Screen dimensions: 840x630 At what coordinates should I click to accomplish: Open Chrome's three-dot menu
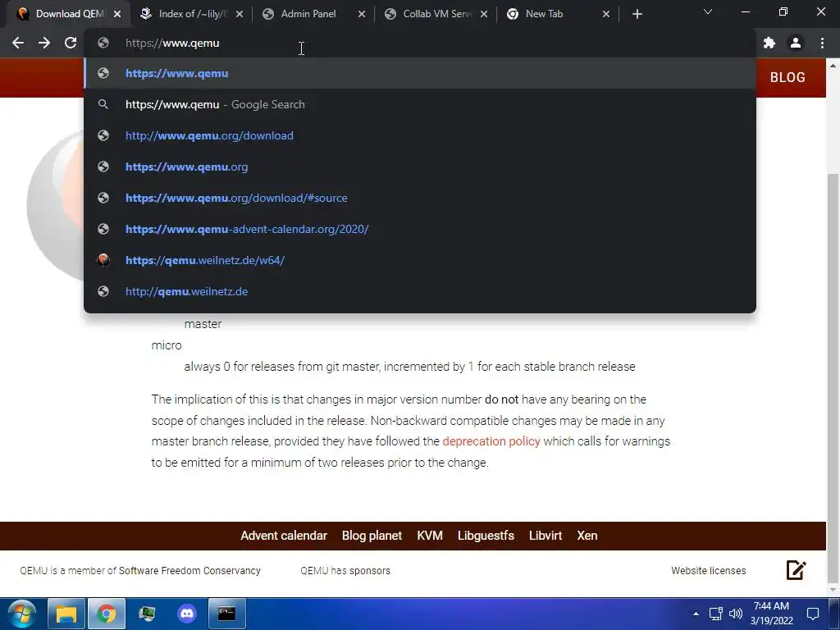pyautogui.click(x=822, y=43)
